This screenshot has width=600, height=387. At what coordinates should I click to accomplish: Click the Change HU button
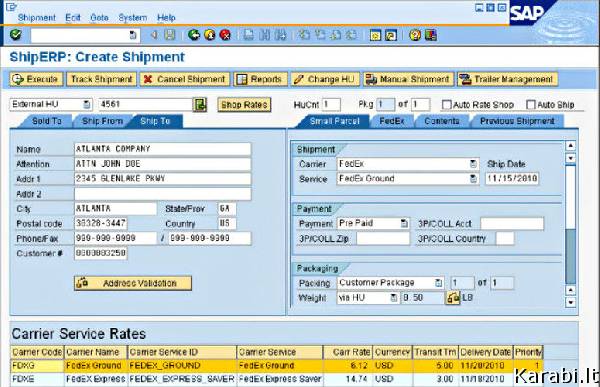(x=325, y=79)
